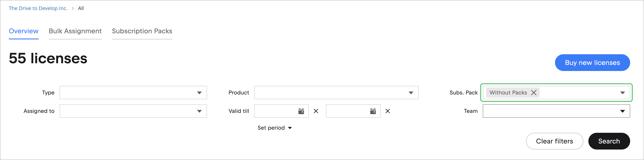This screenshot has width=644, height=160.
Task: Go to The Drive to Develop Inc. breadcrumb
Action: point(38,8)
